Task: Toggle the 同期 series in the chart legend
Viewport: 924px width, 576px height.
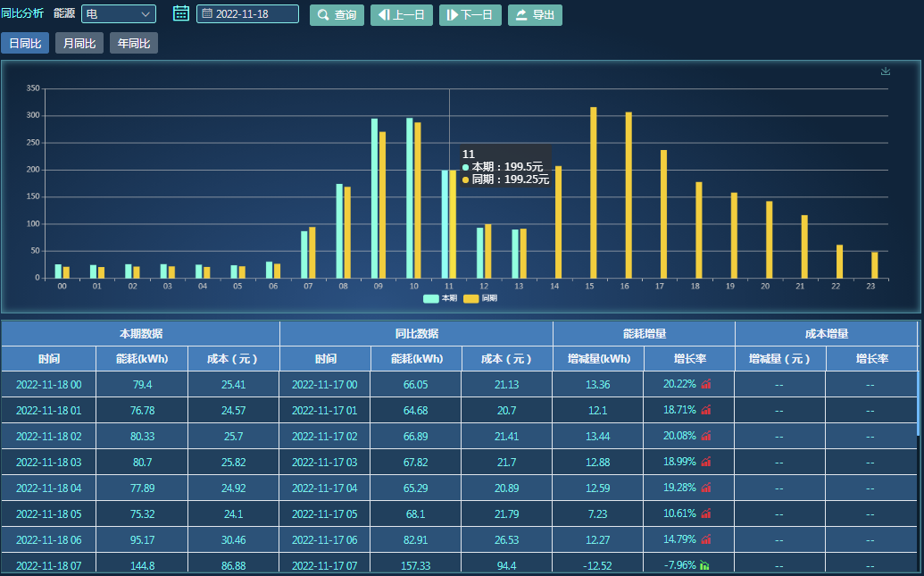Action: 480,298
